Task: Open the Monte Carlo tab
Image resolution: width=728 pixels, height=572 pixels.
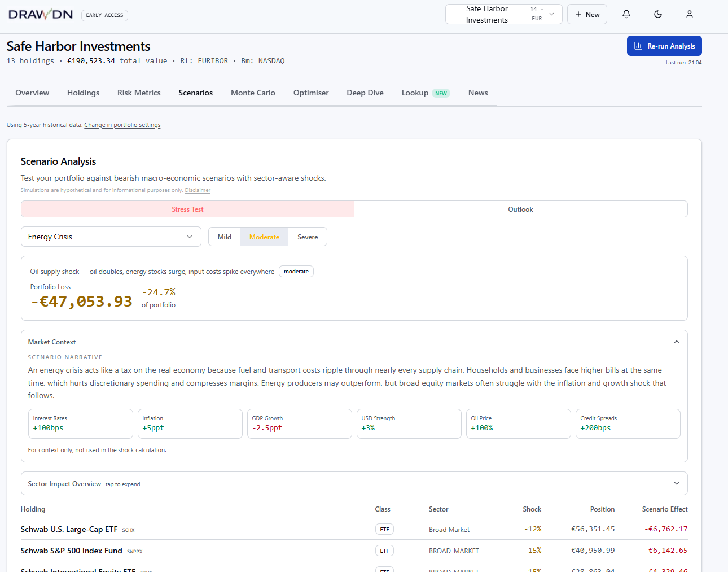Action: point(253,93)
